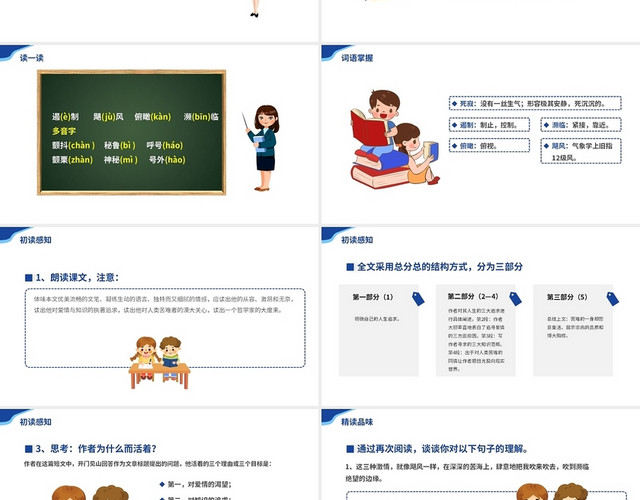Click the diamond bullet beside 遏制 definition
The width and height of the screenshot is (640, 500).
[x=454, y=125]
